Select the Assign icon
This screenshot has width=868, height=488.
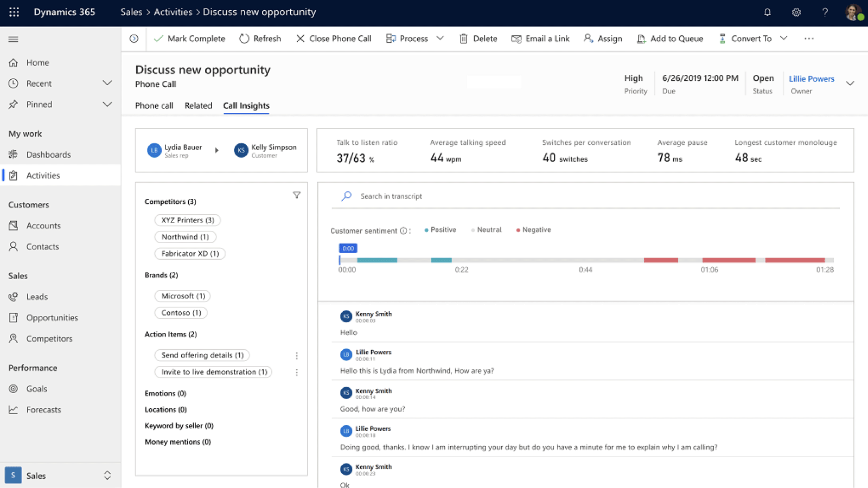click(x=588, y=38)
